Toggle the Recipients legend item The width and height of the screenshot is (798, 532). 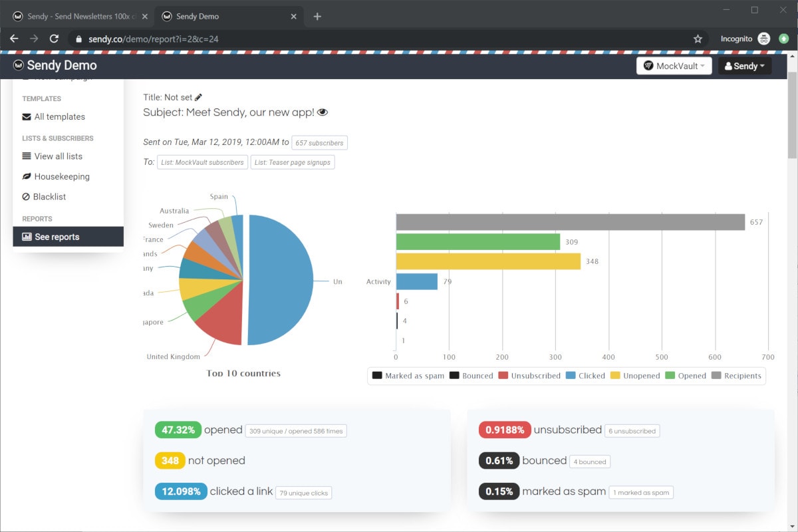coord(737,376)
